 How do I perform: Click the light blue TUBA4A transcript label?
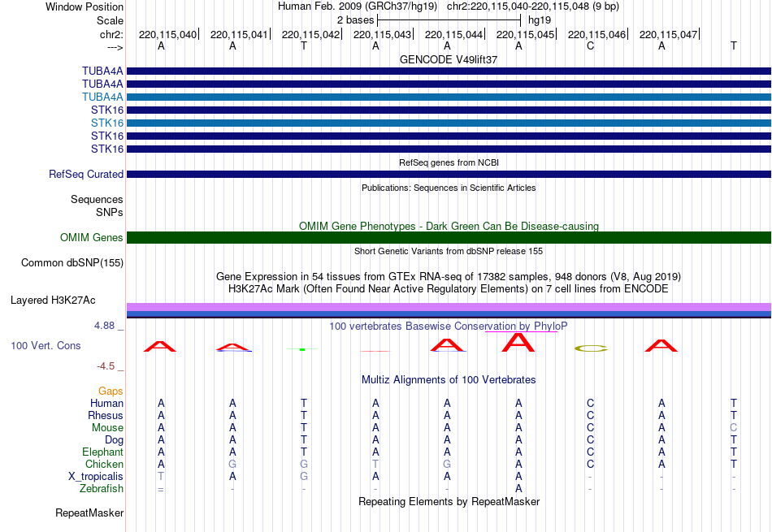point(102,97)
